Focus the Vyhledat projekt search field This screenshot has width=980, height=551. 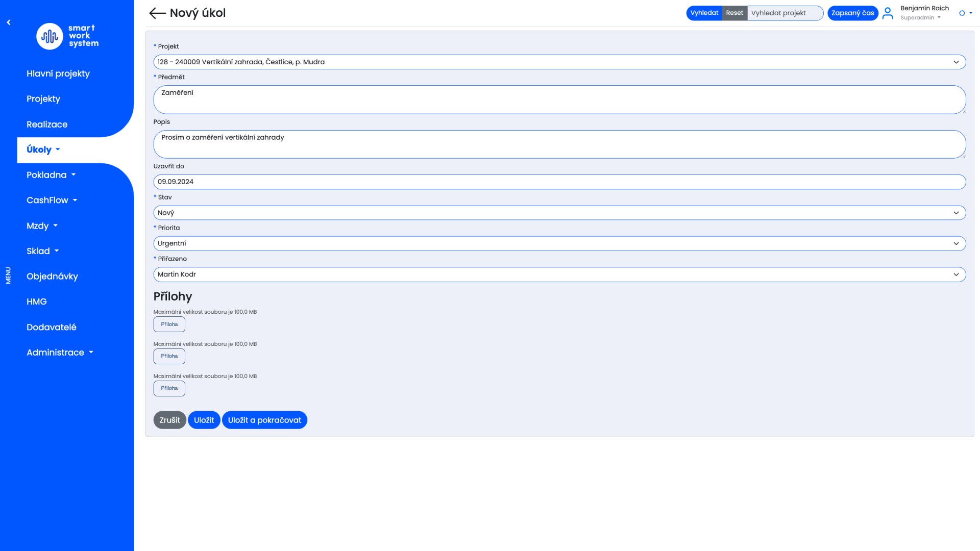click(785, 13)
